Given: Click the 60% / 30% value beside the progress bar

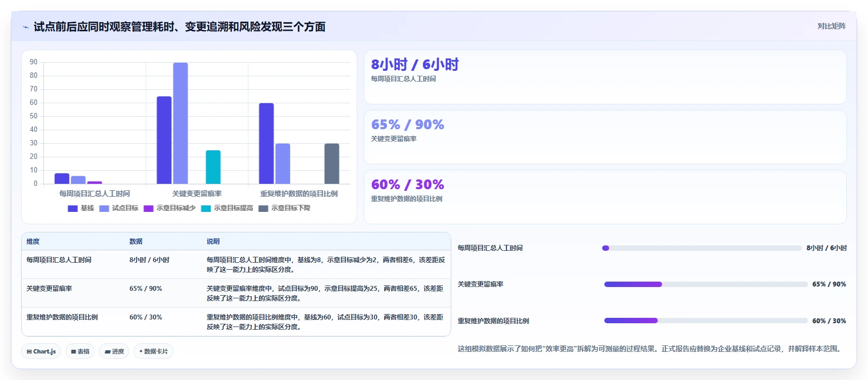Looking at the screenshot, I should [x=829, y=321].
